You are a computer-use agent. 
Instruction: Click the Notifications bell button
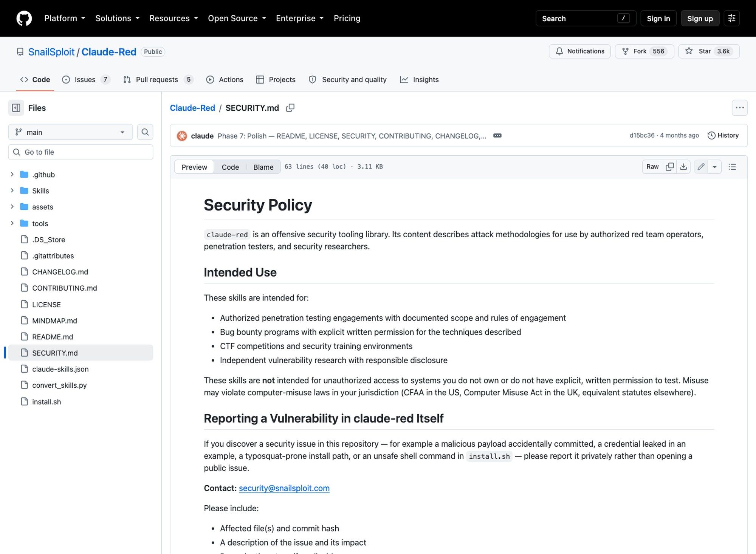[580, 51]
